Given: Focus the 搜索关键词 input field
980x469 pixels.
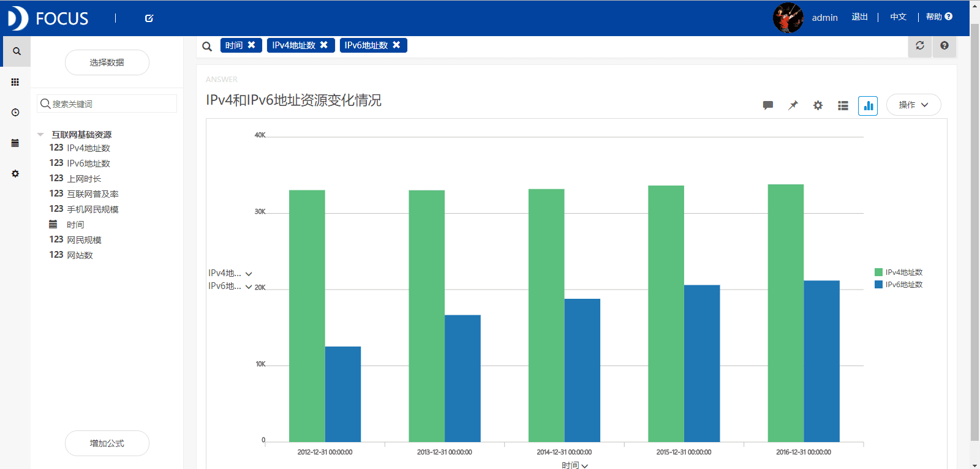Looking at the screenshot, I should coord(107,103).
